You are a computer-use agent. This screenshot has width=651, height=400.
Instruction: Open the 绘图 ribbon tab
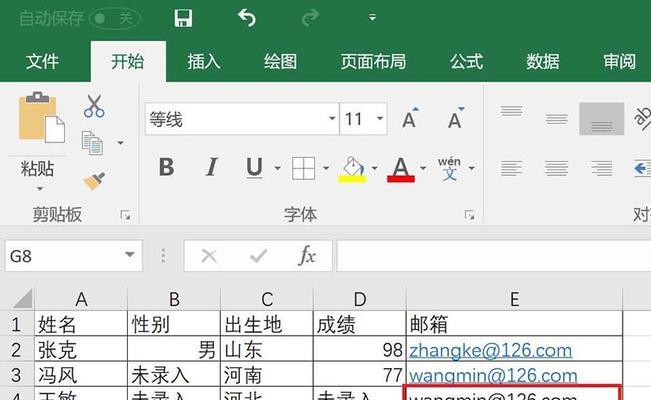(x=281, y=61)
